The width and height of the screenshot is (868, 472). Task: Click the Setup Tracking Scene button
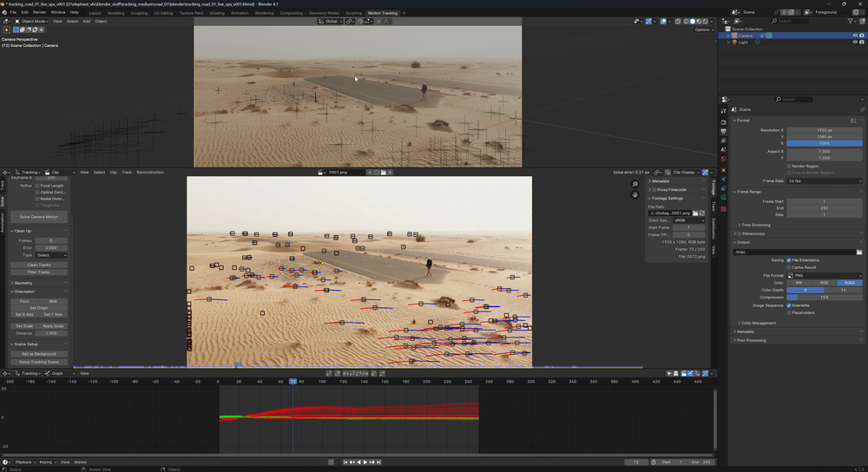39,362
